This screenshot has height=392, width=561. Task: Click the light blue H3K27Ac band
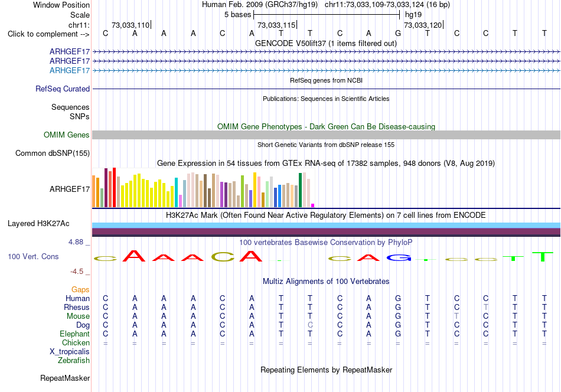pos(326,225)
